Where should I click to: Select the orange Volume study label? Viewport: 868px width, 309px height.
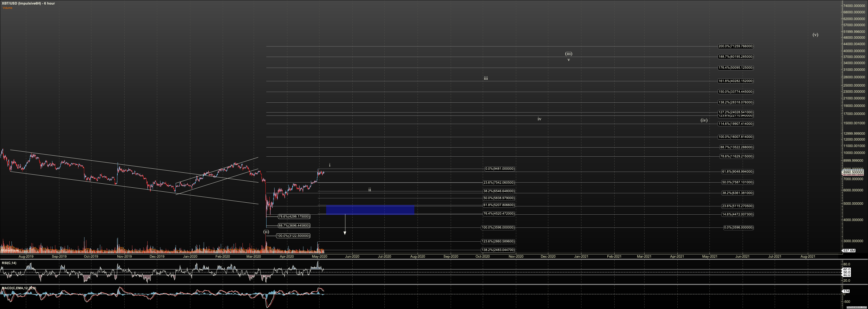coord(7,8)
